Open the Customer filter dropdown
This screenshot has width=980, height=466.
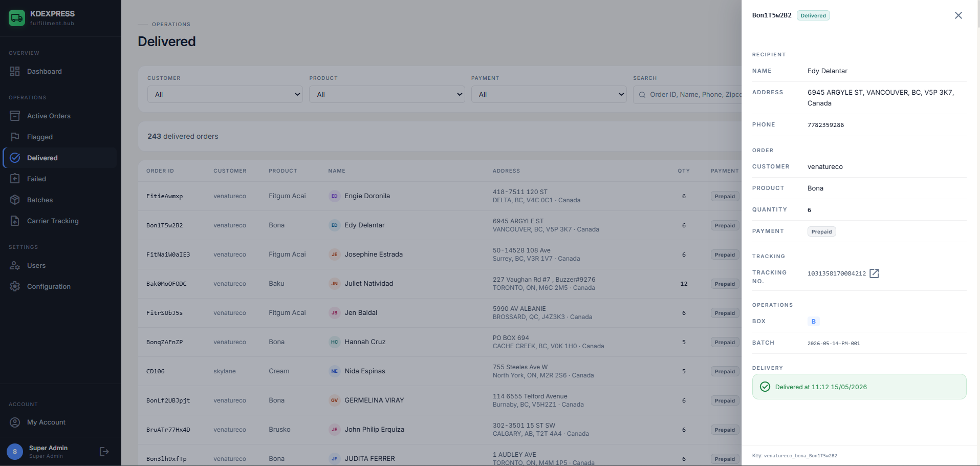tap(225, 94)
